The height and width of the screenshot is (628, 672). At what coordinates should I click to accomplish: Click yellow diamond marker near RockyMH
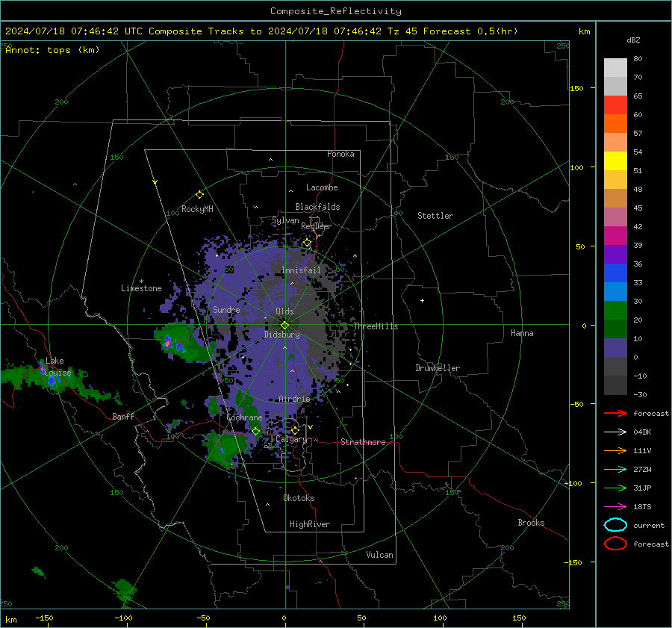pyautogui.click(x=199, y=195)
